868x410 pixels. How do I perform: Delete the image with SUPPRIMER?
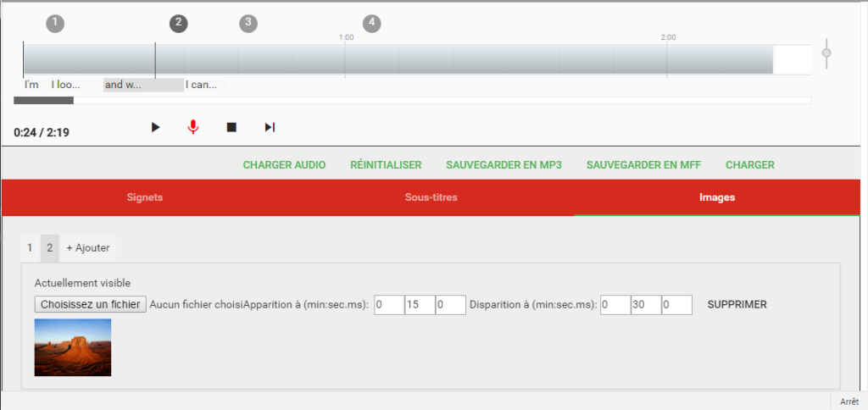point(737,304)
